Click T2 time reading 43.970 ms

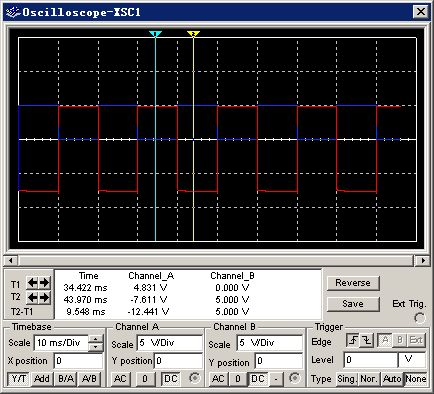pos(86,300)
